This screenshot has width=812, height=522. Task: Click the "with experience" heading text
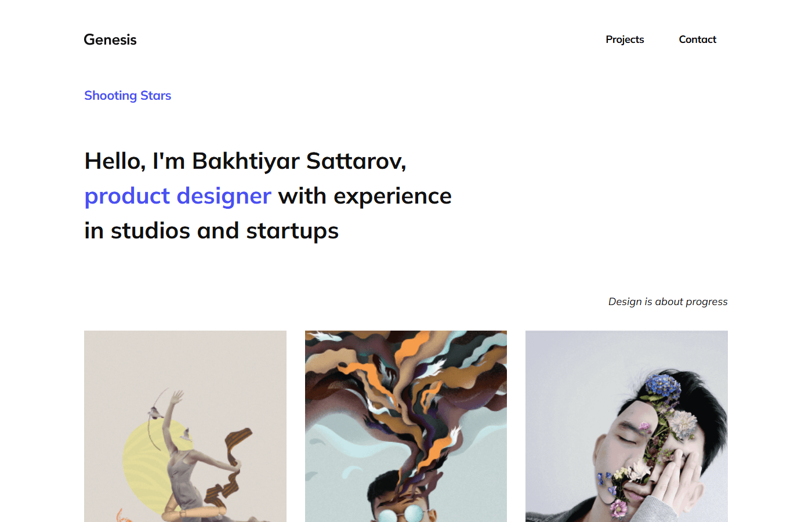click(365, 196)
